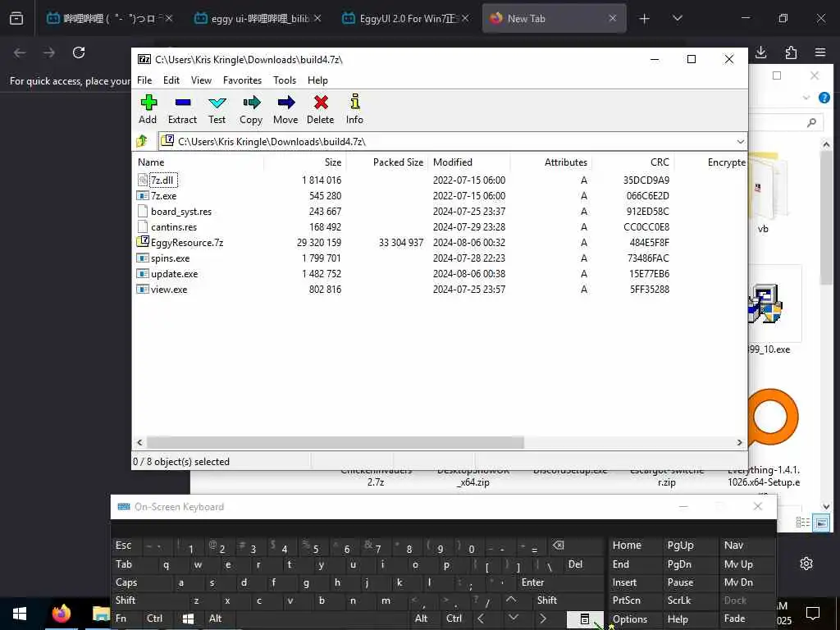
Task: Select the 7z.exe file icon
Action: pos(143,195)
